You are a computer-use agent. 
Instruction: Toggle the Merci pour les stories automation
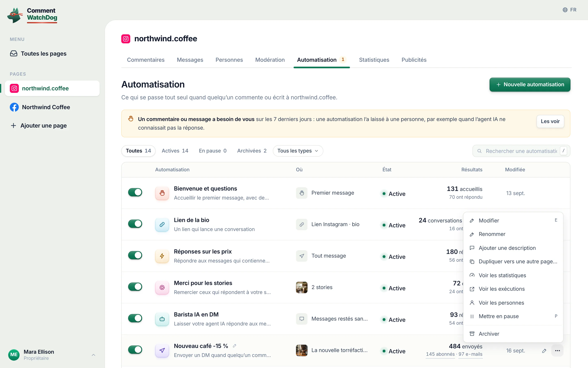[135, 287]
